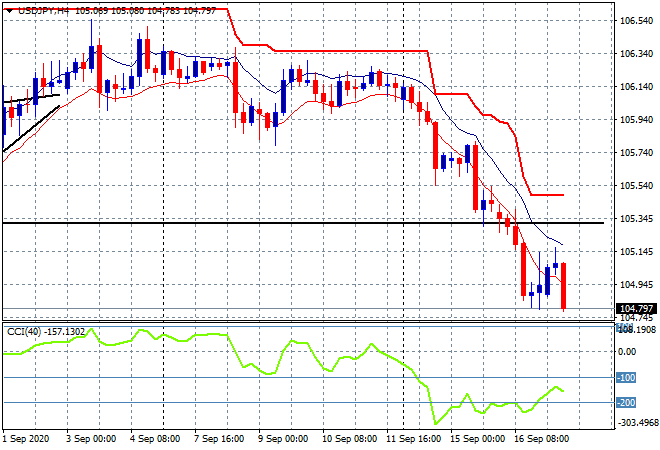Click the 106.540 price axis label
This screenshot has width=660, height=450.
[x=636, y=21]
